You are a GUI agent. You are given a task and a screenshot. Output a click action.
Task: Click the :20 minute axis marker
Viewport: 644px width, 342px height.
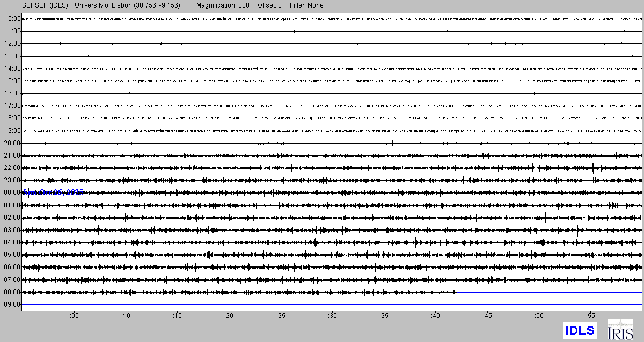[229, 315]
